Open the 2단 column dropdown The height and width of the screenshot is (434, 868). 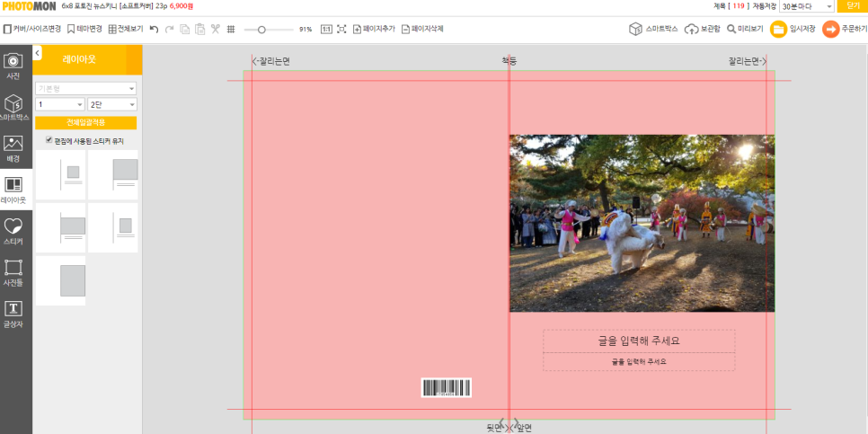coord(111,104)
